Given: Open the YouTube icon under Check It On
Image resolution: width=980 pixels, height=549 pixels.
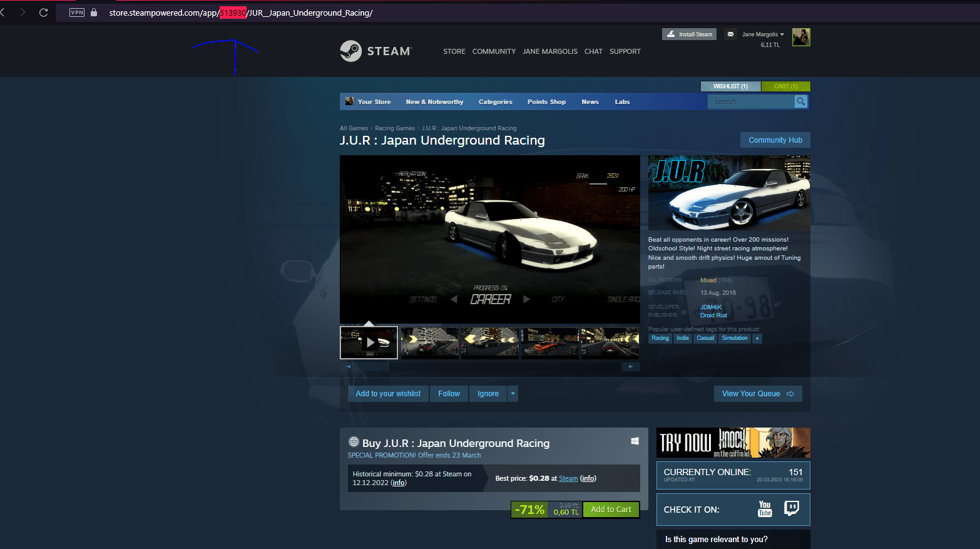Looking at the screenshot, I should (765, 509).
